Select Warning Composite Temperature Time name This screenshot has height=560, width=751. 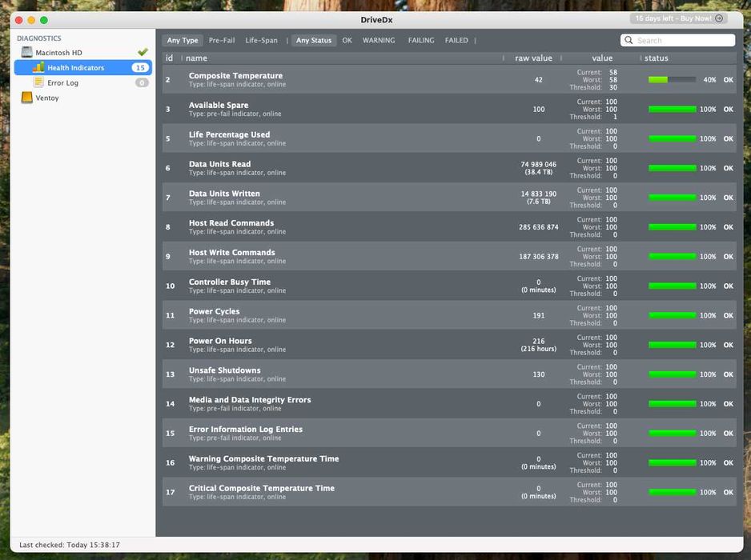coord(263,458)
